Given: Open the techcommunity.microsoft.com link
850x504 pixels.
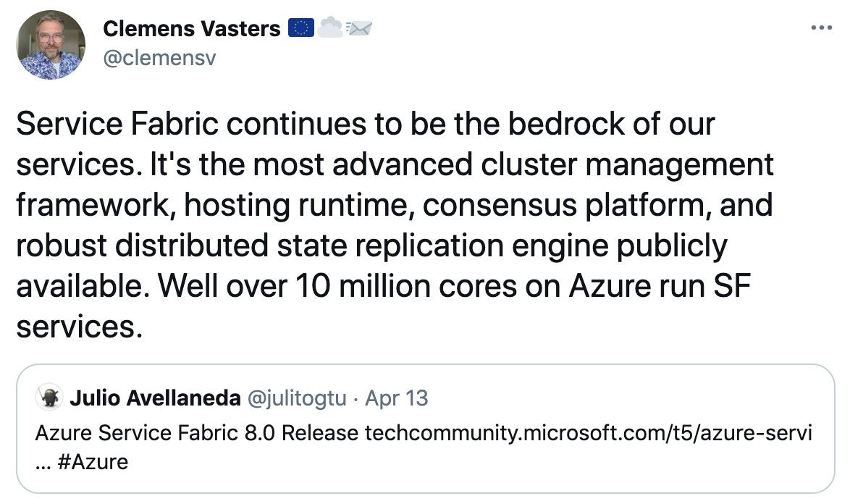Looking at the screenshot, I should click(588, 433).
